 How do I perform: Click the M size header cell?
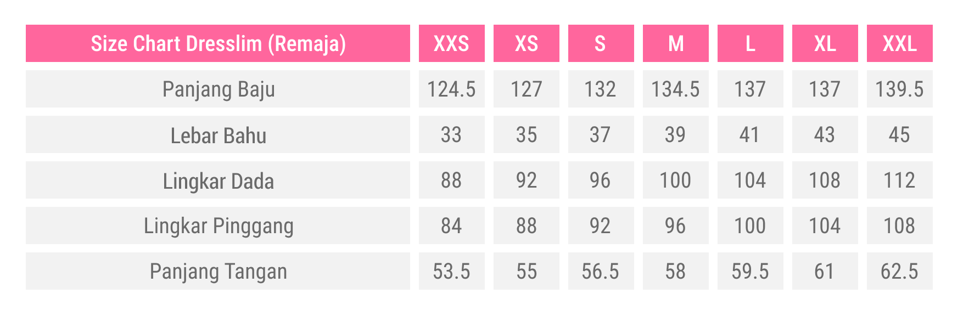(x=675, y=43)
